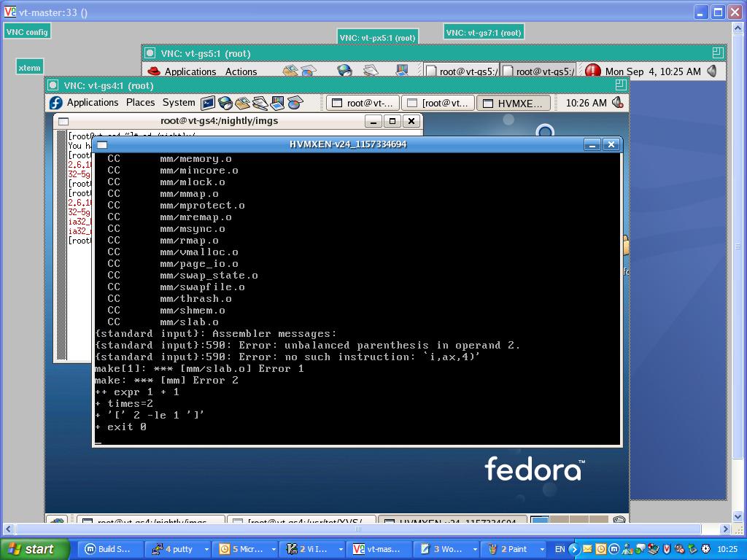Switch to the VNC: vt-gs7:1 window
Viewport: 747px width, 560px height.
point(484,32)
